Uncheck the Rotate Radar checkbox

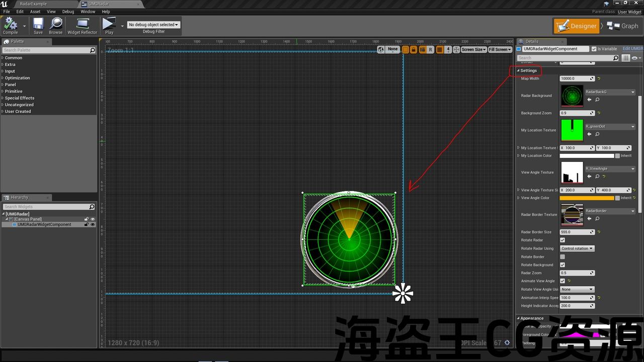coord(562,240)
